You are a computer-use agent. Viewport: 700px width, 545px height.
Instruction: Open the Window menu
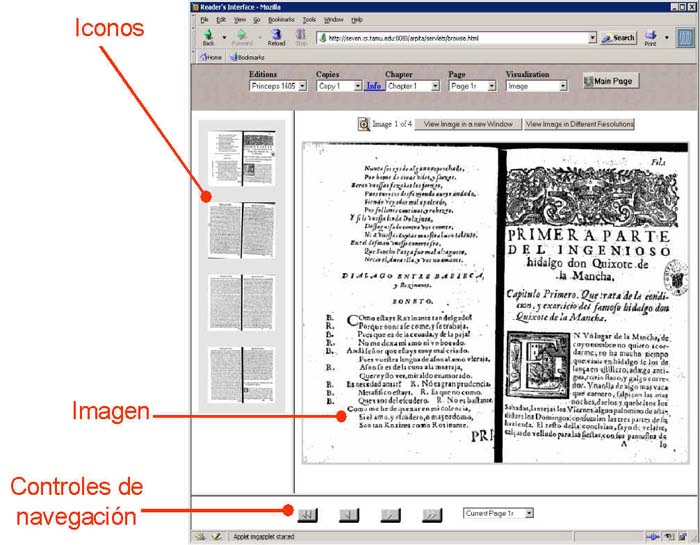[333, 20]
